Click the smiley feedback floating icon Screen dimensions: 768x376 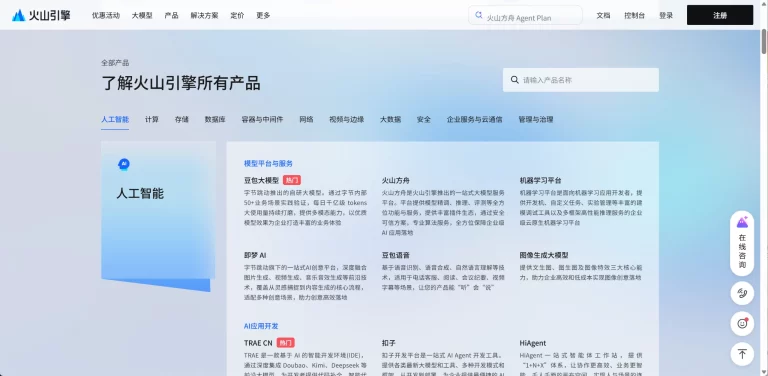click(x=742, y=324)
